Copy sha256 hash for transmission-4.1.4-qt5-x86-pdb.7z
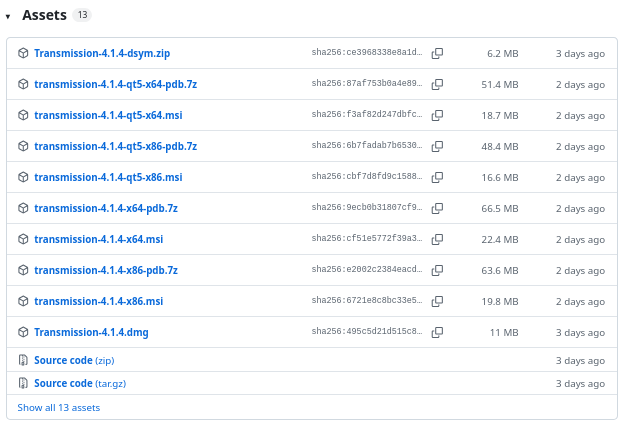This screenshot has width=625, height=429. tap(437, 146)
